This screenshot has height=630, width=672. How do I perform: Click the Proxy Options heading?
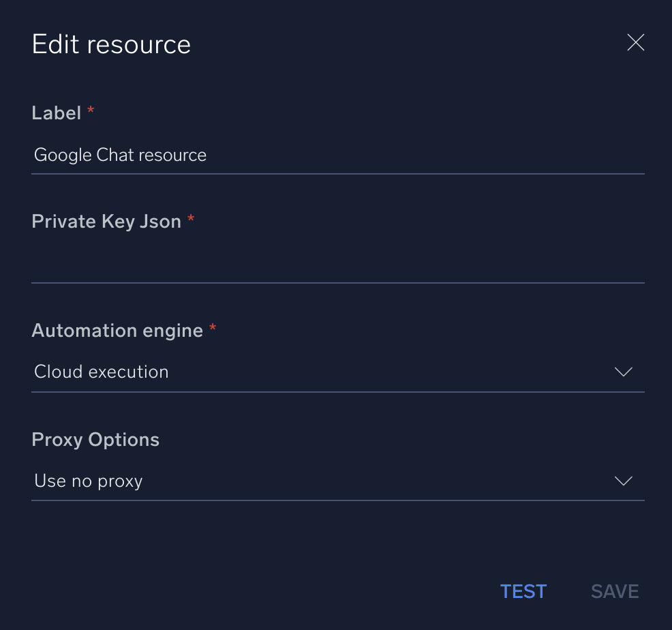point(95,439)
